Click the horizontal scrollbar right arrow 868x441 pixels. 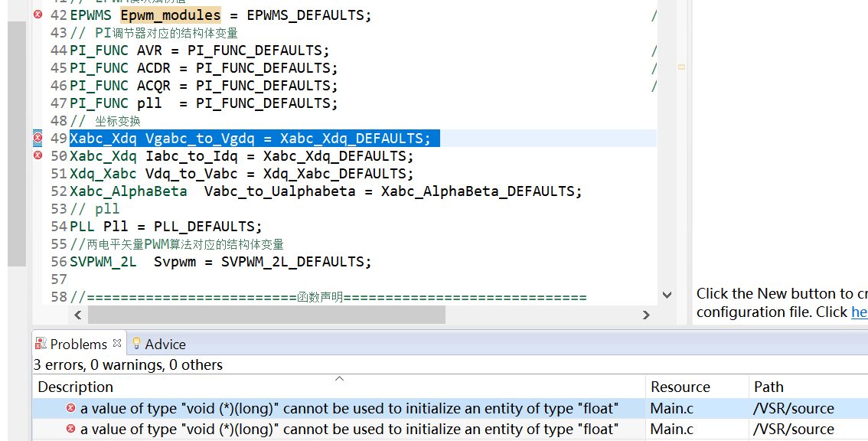646,314
